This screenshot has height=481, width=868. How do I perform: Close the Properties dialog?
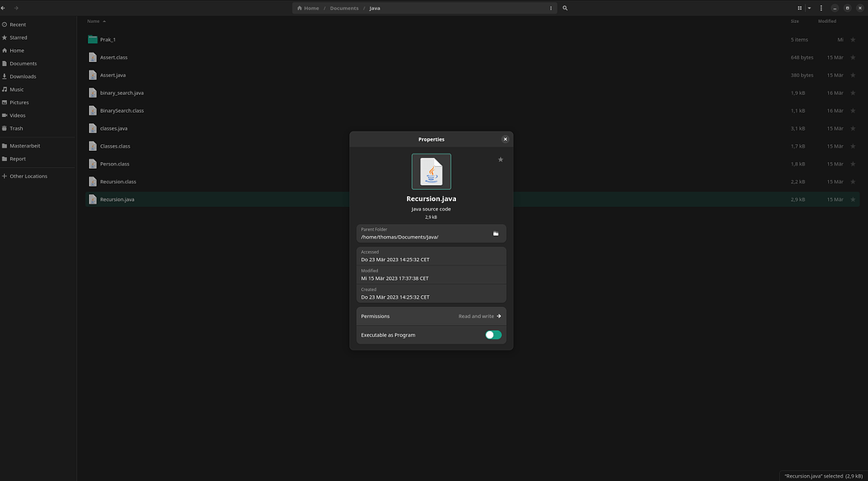[x=505, y=139]
